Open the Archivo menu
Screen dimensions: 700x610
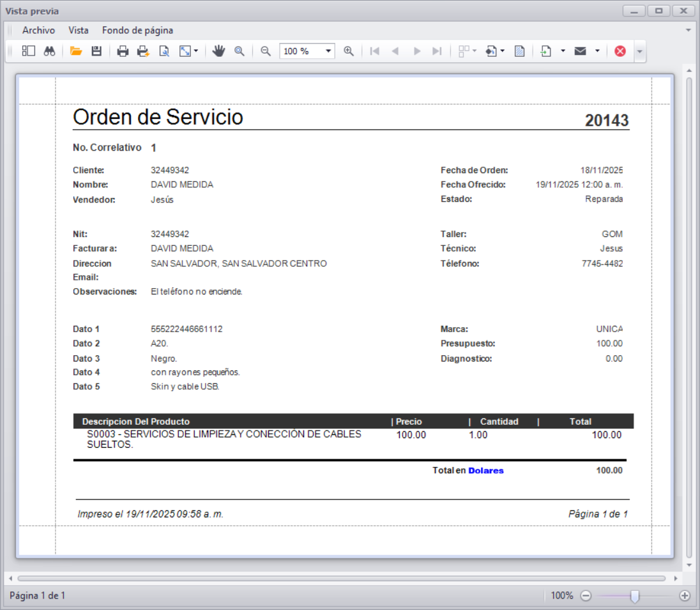click(x=39, y=30)
